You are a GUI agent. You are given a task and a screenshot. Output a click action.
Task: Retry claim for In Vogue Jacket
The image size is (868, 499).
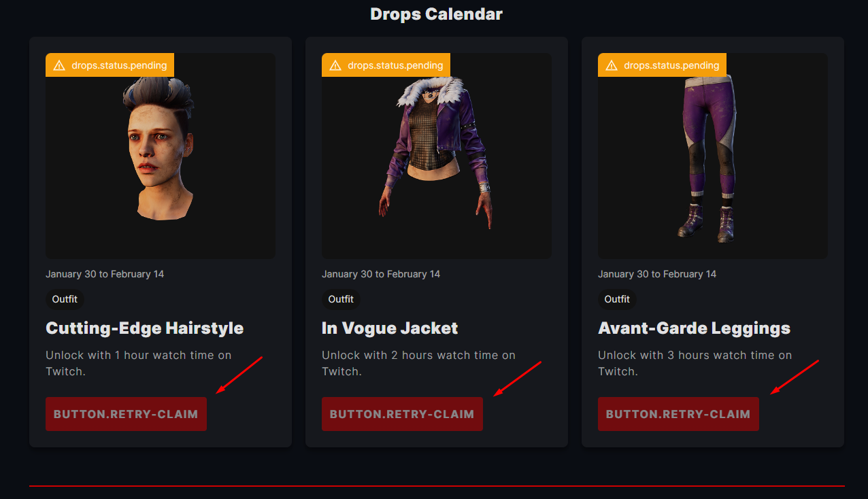tap(402, 414)
